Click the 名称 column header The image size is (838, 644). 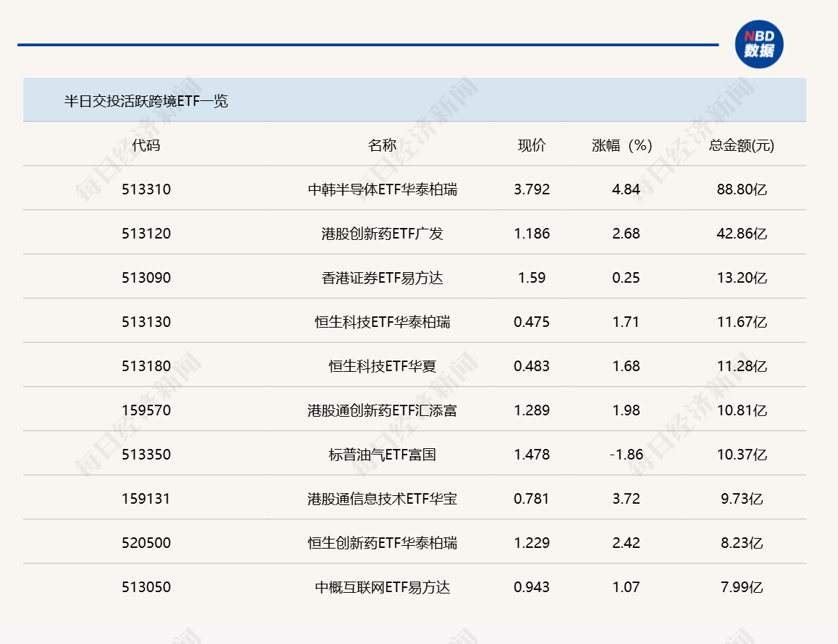[382, 145]
